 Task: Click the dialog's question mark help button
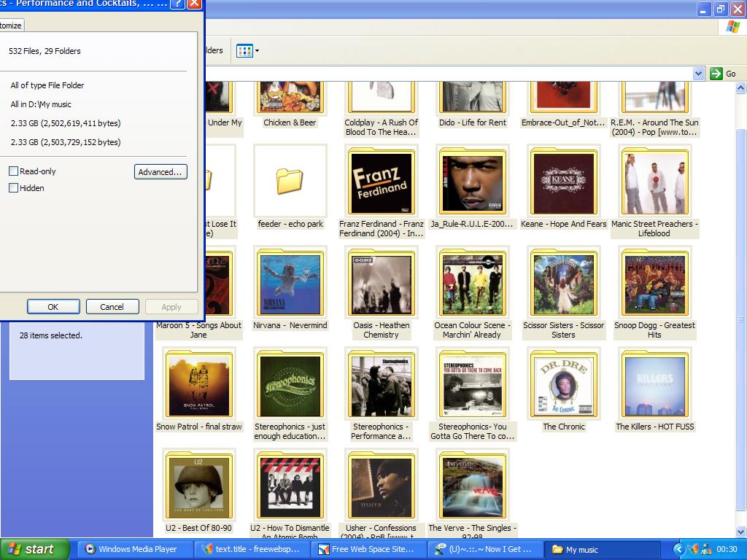pos(177,4)
